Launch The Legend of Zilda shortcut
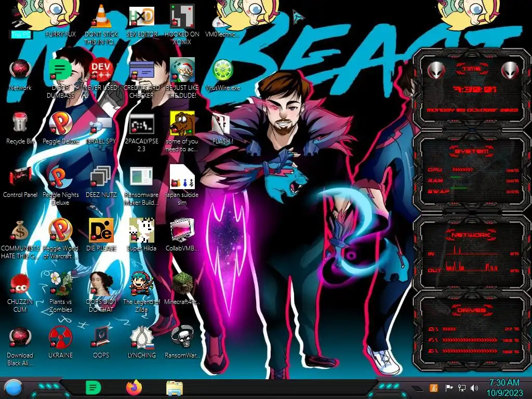This screenshot has width=532, height=399. [141, 284]
